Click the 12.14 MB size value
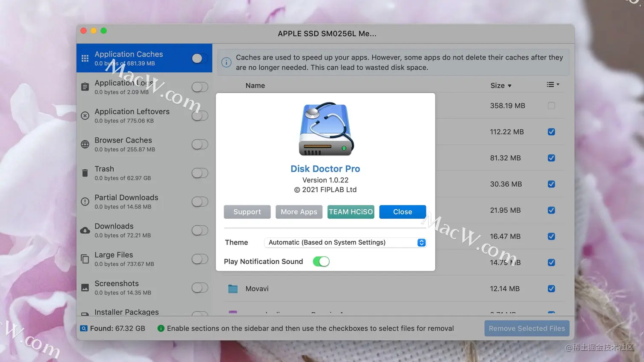This screenshot has width=644, height=362. [x=505, y=289]
